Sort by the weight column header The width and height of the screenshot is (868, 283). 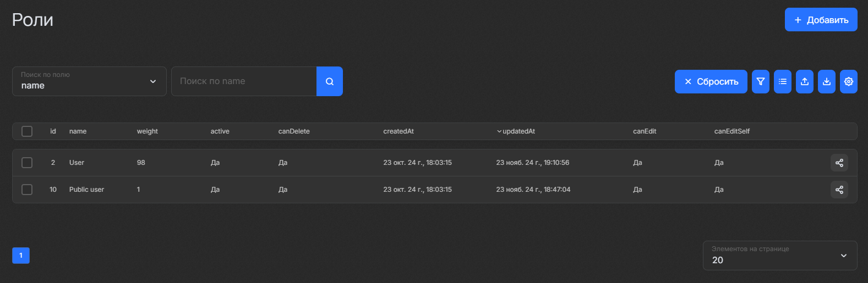(x=147, y=131)
